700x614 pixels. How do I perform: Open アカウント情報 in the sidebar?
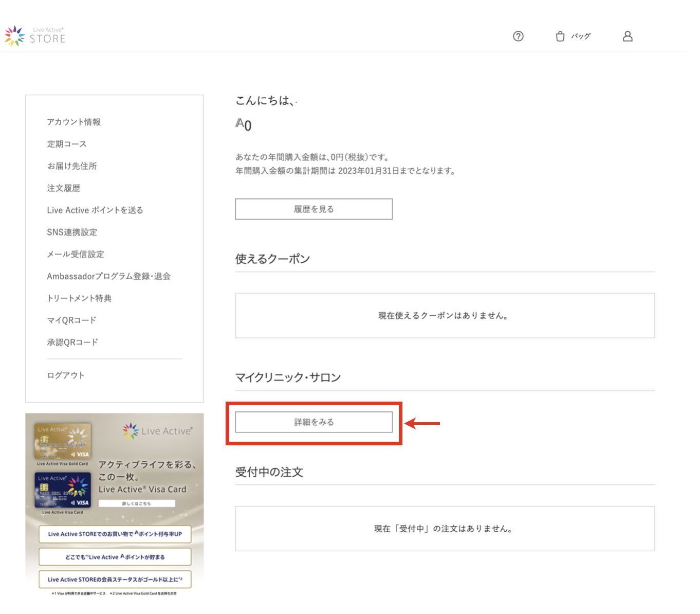[x=73, y=122]
